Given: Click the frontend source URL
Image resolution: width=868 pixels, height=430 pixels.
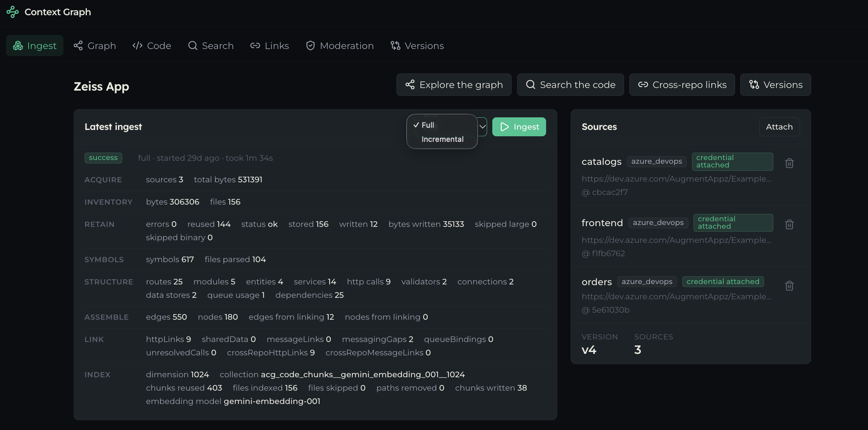Looking at the screenshot, I should point(676,240).
